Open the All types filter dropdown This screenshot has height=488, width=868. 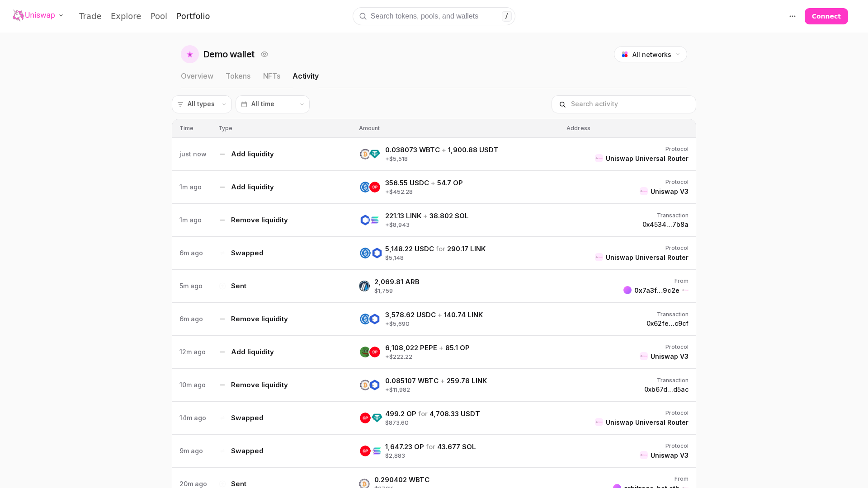202,104
